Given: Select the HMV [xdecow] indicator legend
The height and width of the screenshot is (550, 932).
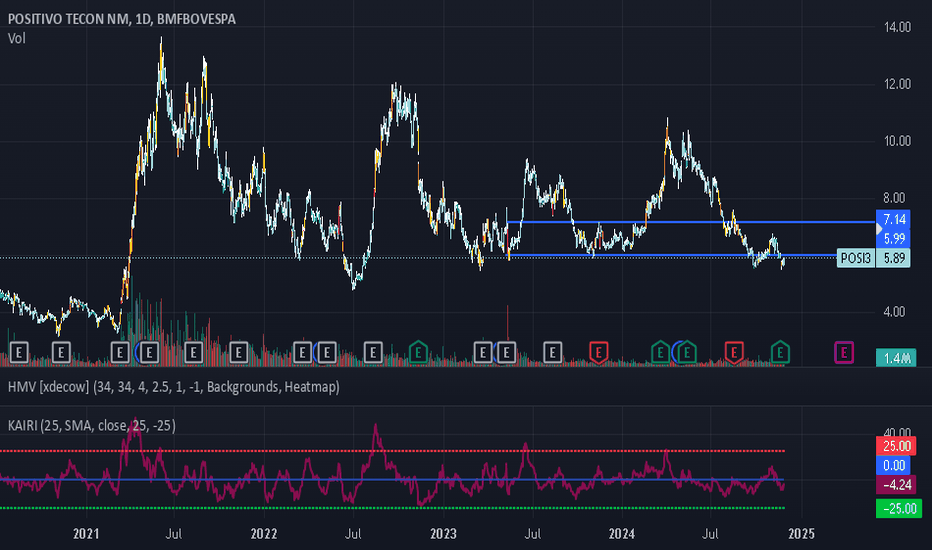Looking at the screenshot, I should 174,387.
